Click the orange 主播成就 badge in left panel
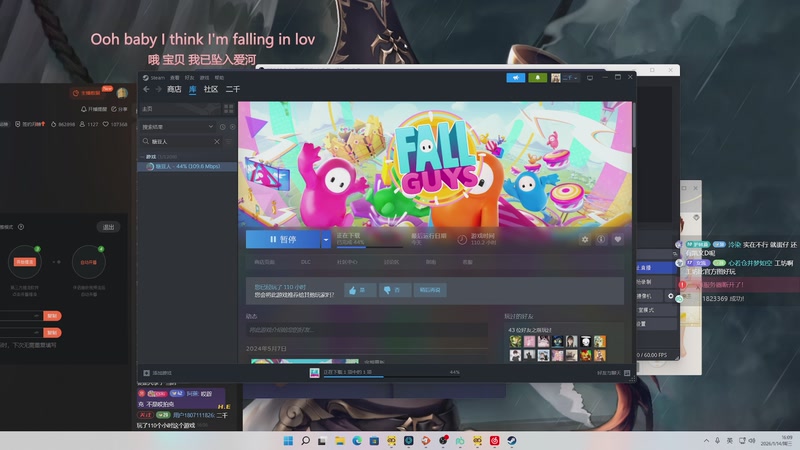Image resolution: width=800 pixels, height=450 pixels. [x=86, y=93]
